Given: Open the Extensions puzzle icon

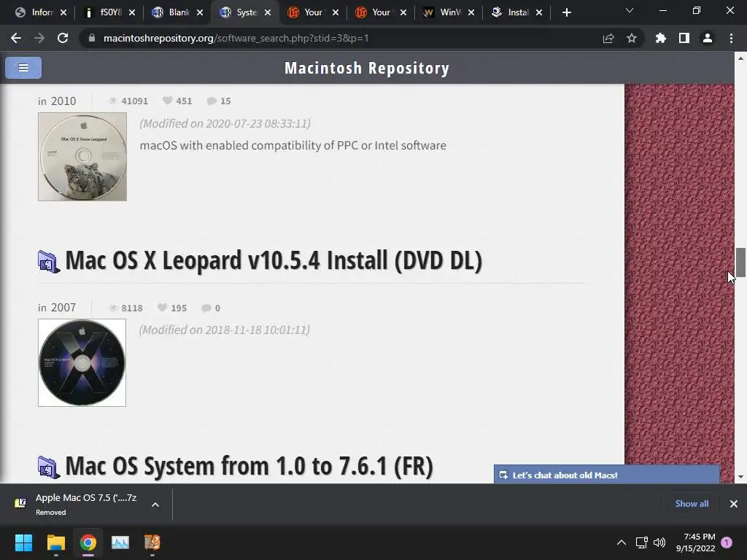Looking at the screenshot, I should coord(660,38).
